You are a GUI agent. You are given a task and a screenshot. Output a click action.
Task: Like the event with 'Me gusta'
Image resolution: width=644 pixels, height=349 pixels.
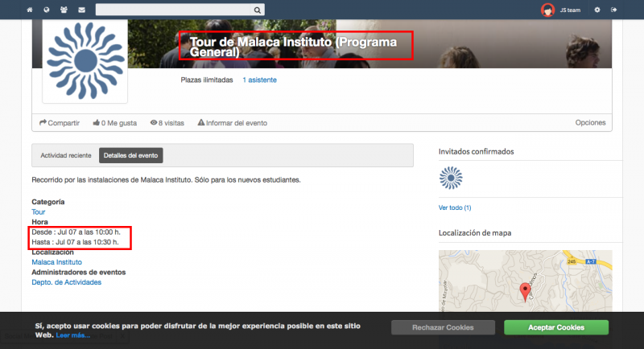tap(115, 123)
